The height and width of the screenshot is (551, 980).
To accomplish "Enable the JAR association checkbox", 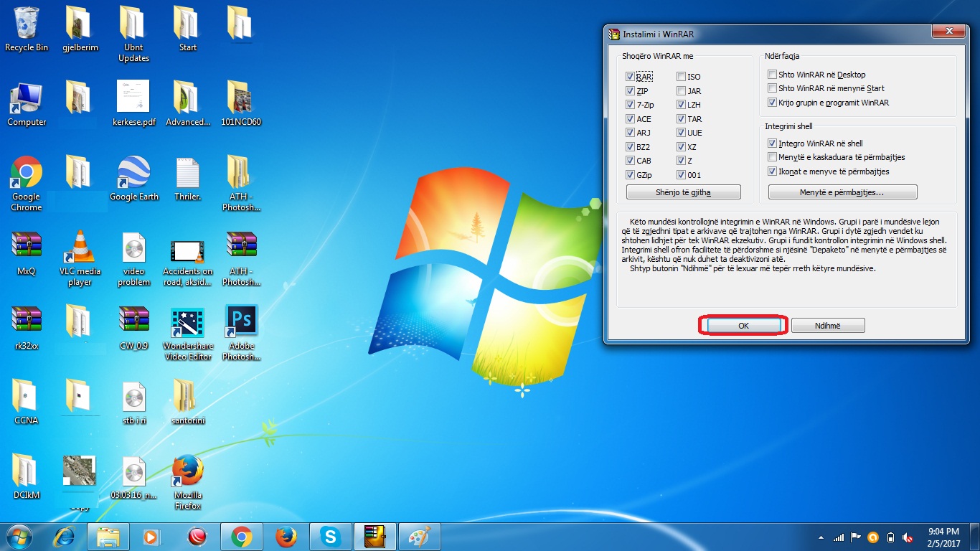I will coord(681,90).
